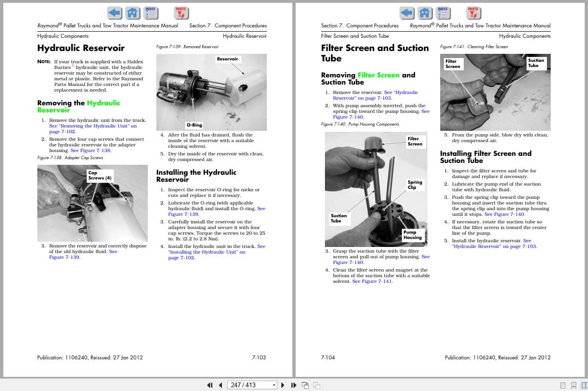Click the "Figure 7-140. Pump Housing Components" caption
This screenshot has height=391, width=588.
click(360, 124)
